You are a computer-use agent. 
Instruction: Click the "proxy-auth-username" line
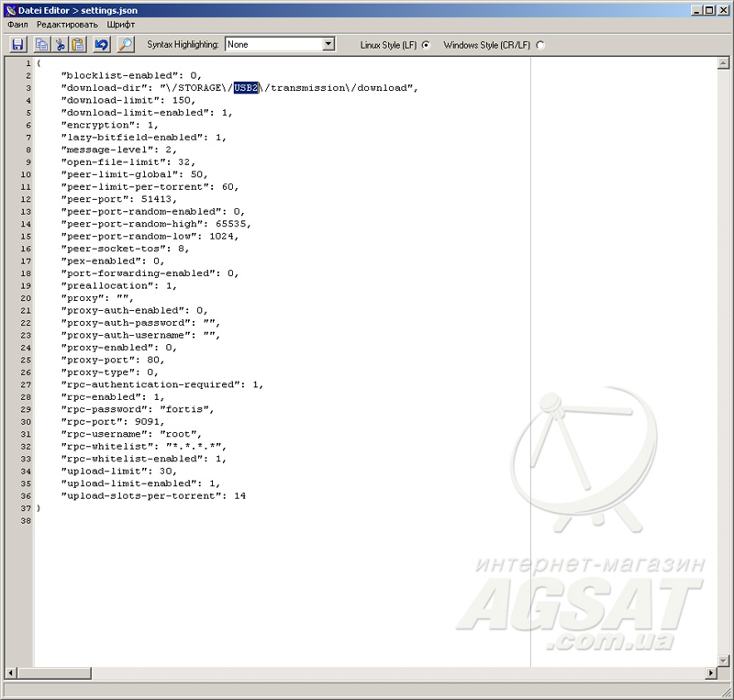click(140, 335)
